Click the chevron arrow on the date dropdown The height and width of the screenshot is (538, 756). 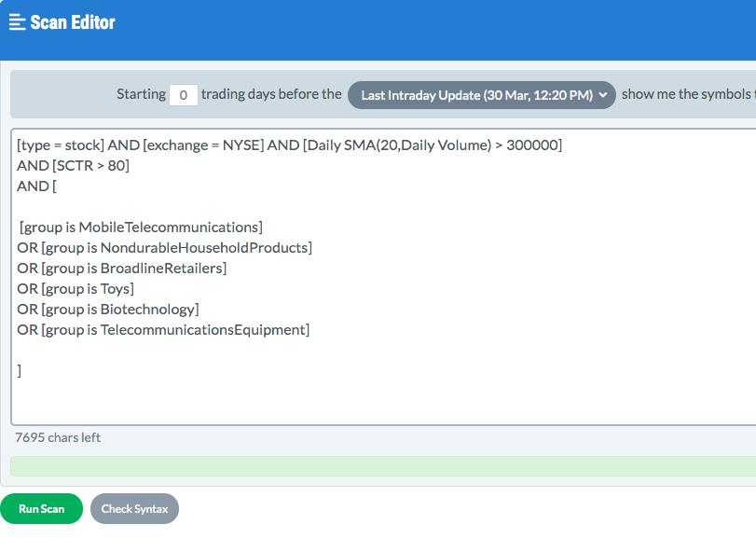(x=603, y=95)
